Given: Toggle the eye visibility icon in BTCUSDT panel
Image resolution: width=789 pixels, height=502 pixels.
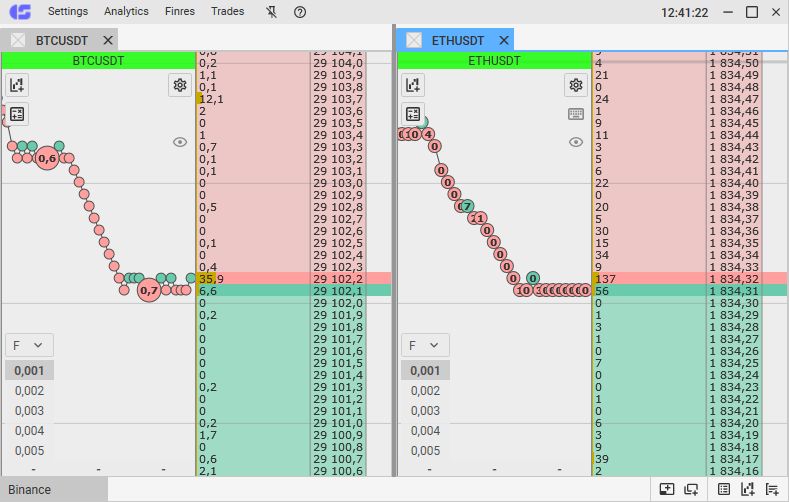Looking at the screenshot, I should click(x=180, y=142).
